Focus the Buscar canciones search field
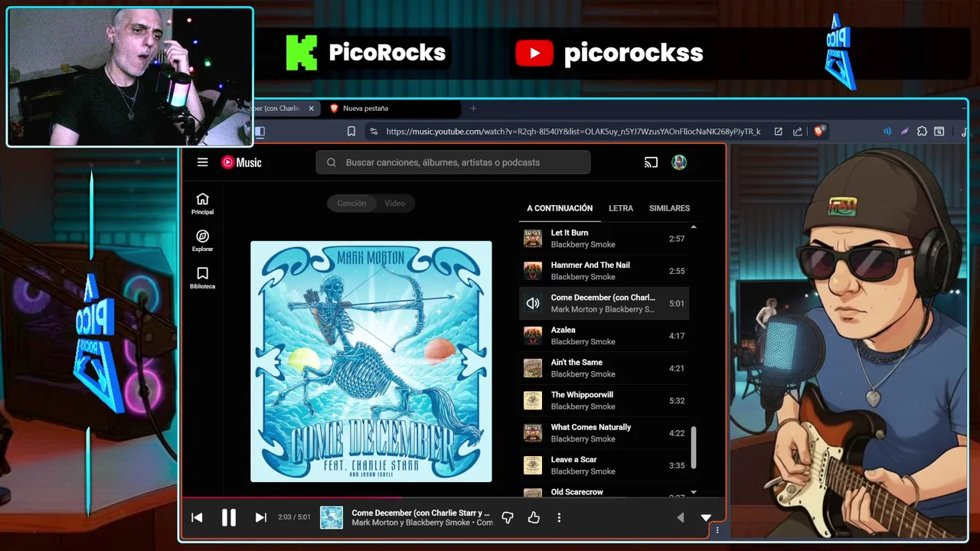Screen dimensions: 980x551 coord(453,162)
